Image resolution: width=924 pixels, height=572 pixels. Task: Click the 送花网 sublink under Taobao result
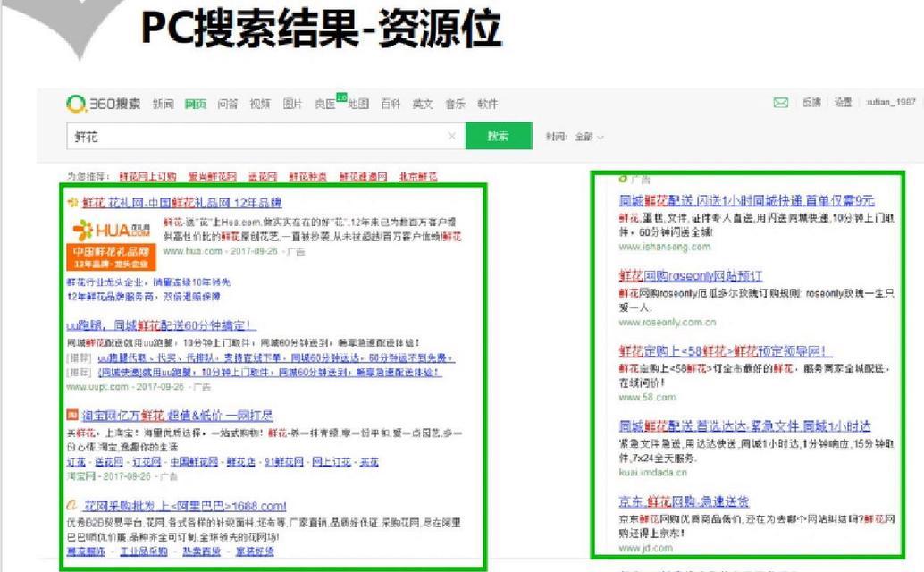click(x=109, y=462)
